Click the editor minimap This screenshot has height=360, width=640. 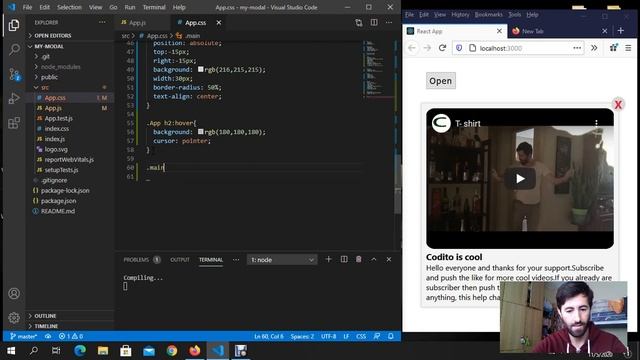click(x=378, y=69)
